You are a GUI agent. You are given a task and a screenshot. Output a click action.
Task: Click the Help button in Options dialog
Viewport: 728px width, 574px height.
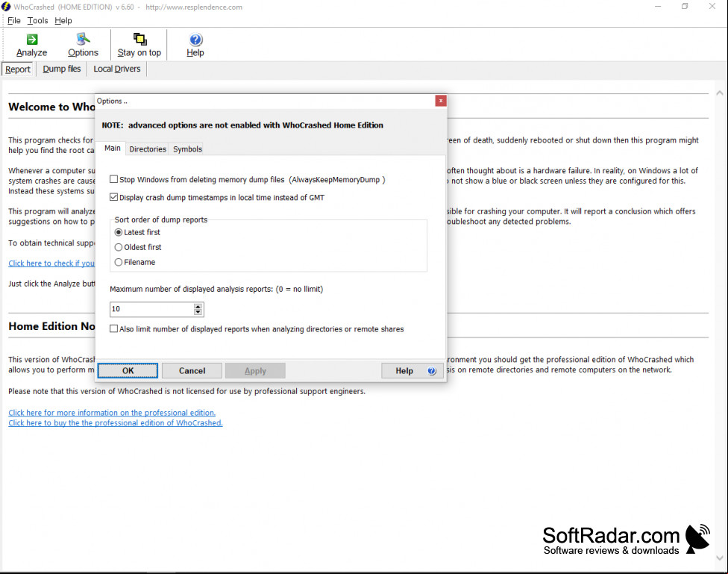click(x=412, y=370)
